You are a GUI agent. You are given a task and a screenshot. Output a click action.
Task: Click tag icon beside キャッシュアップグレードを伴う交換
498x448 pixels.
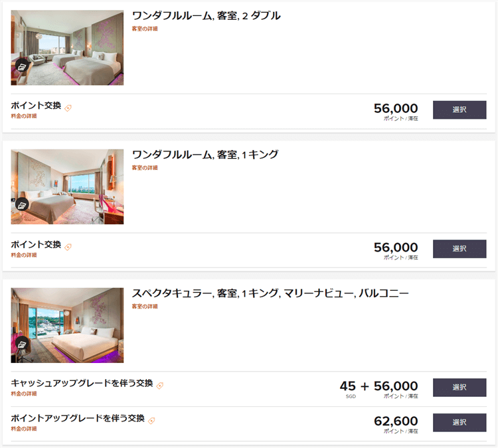[x=160, y=385]
